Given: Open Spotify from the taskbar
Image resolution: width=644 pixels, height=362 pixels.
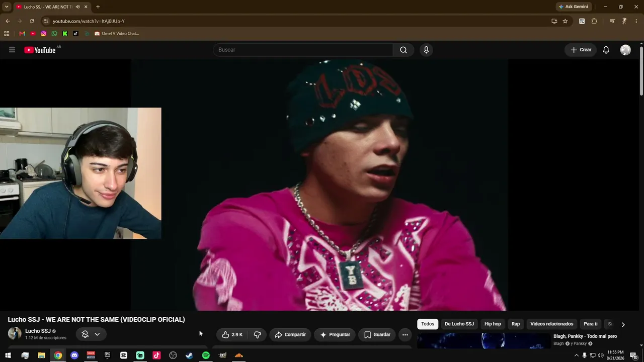Looking at the screenshot, I should 206,355.
